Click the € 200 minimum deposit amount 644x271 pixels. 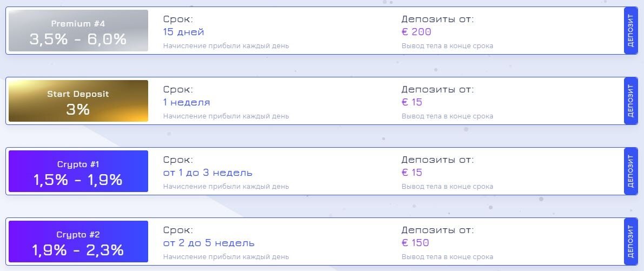pyautogui.click(x=416, y=32)
